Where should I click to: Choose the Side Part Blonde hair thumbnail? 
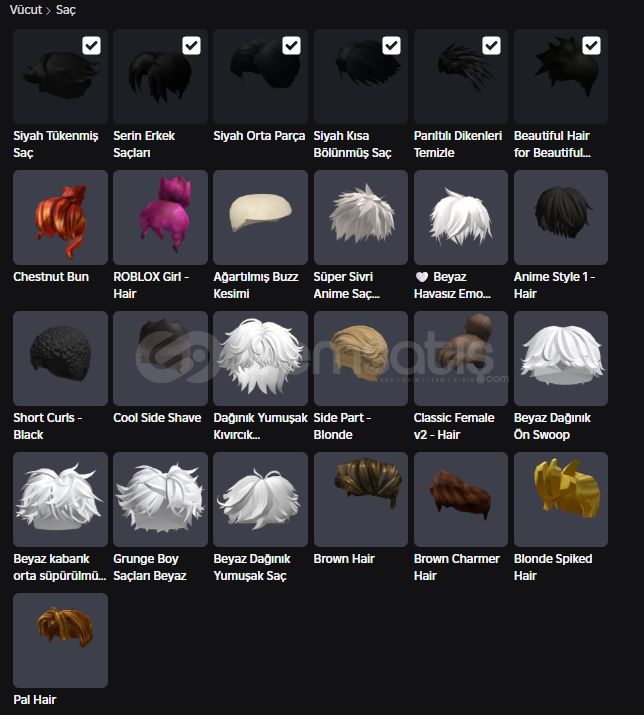[x=360, y=358]
